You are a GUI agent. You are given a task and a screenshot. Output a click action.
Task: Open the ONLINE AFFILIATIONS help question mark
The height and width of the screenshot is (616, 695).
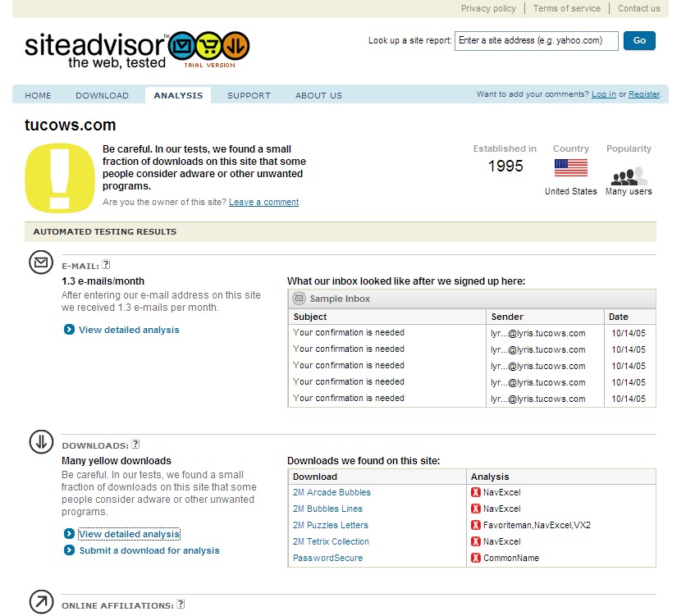coord(181,604)
